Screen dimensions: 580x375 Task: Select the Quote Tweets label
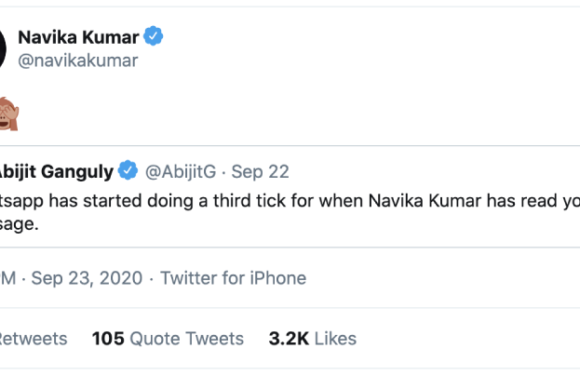[x=187, y=339]
